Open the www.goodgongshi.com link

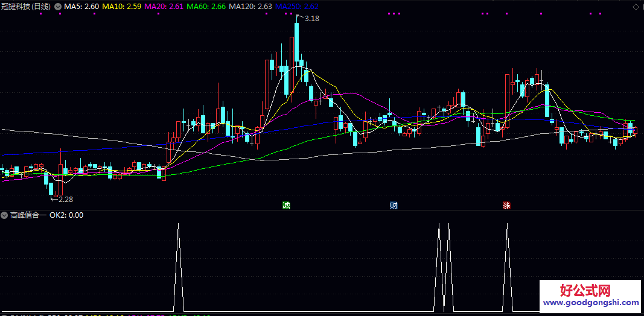591,304
